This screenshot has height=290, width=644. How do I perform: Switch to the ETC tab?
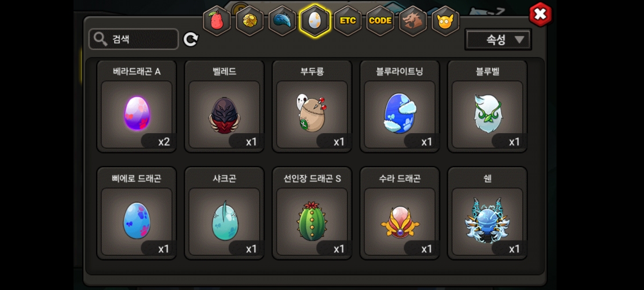(x=348, y=21)
